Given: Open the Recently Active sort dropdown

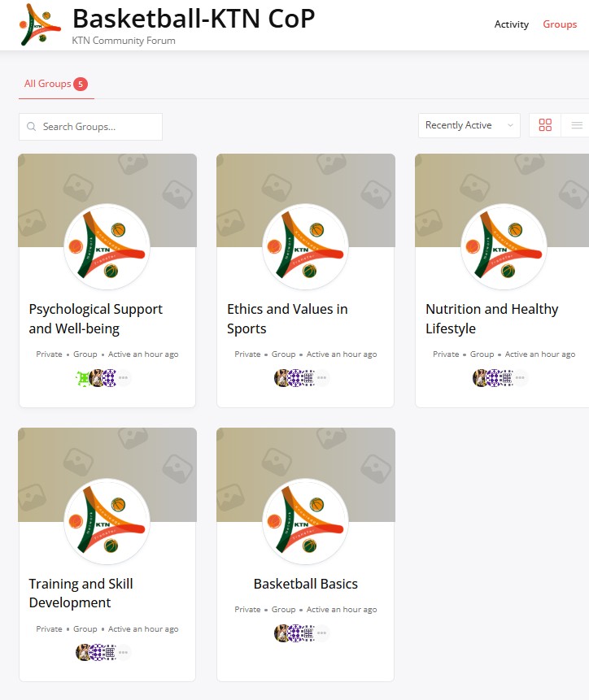Looking at the screenshot, I should point(469,125).
